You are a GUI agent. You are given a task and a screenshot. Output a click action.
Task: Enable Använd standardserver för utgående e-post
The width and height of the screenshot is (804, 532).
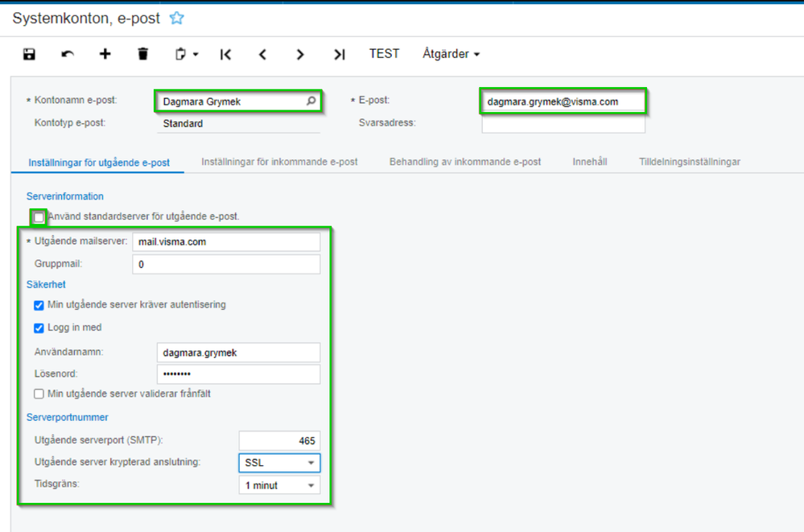[x=39, y=217]
